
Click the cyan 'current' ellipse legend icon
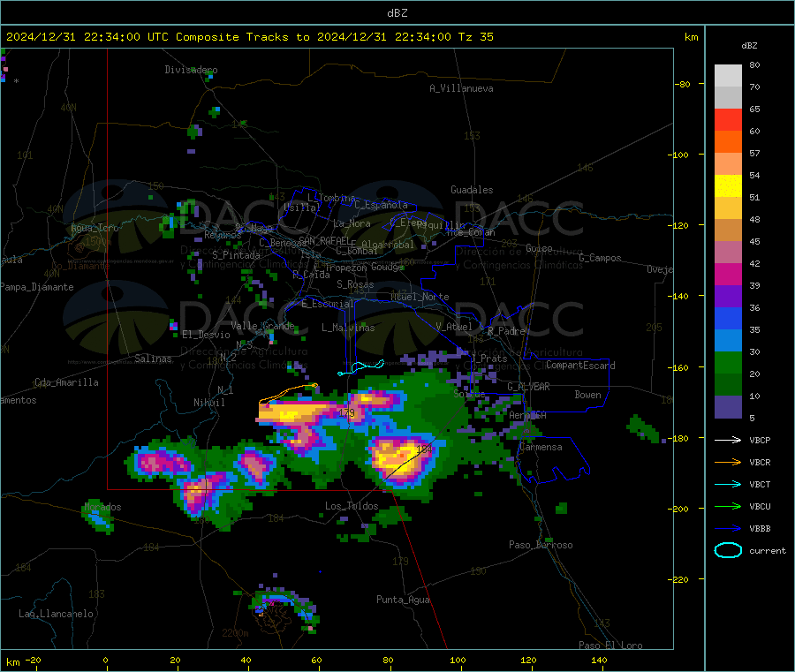(728, 550)
